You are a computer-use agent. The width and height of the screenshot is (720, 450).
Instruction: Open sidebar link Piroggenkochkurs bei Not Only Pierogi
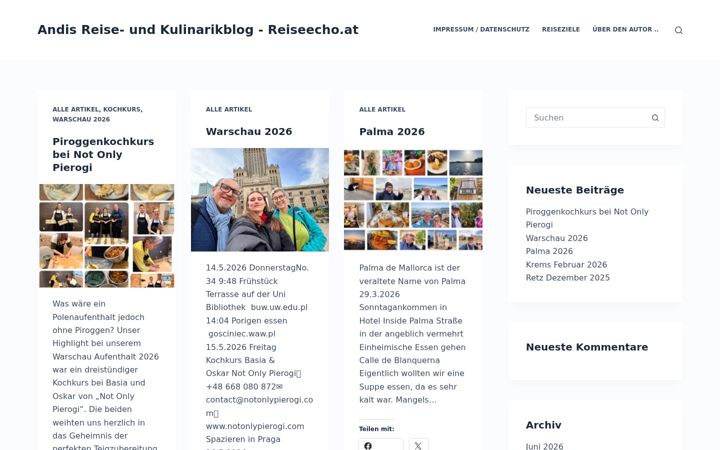587,218
